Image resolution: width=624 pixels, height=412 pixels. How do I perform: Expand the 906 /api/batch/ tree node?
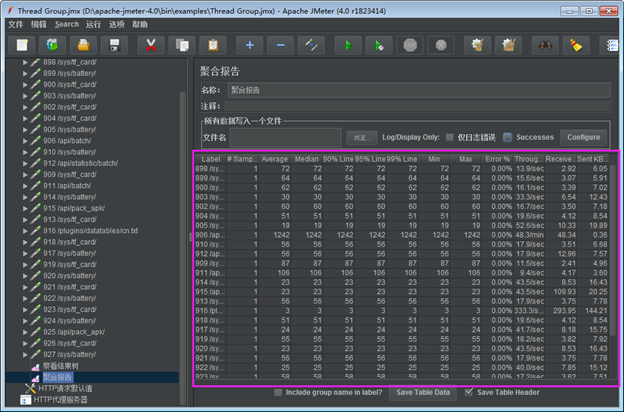[x=25, y=141]
